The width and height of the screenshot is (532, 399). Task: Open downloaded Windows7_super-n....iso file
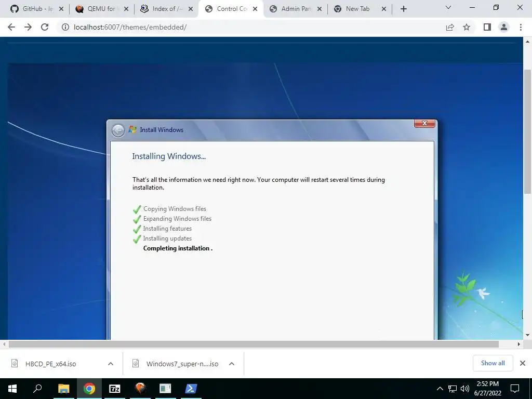(182, 364)
